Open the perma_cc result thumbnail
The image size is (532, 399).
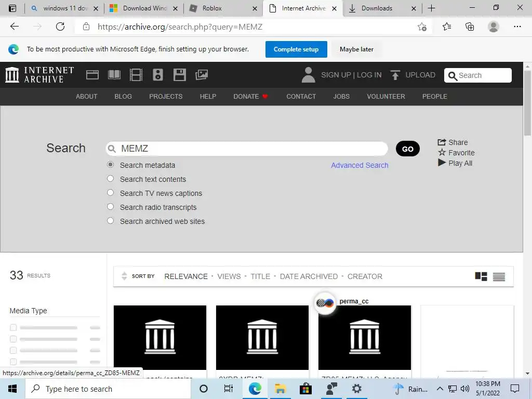pyautogui.click(x=364, y=337)
